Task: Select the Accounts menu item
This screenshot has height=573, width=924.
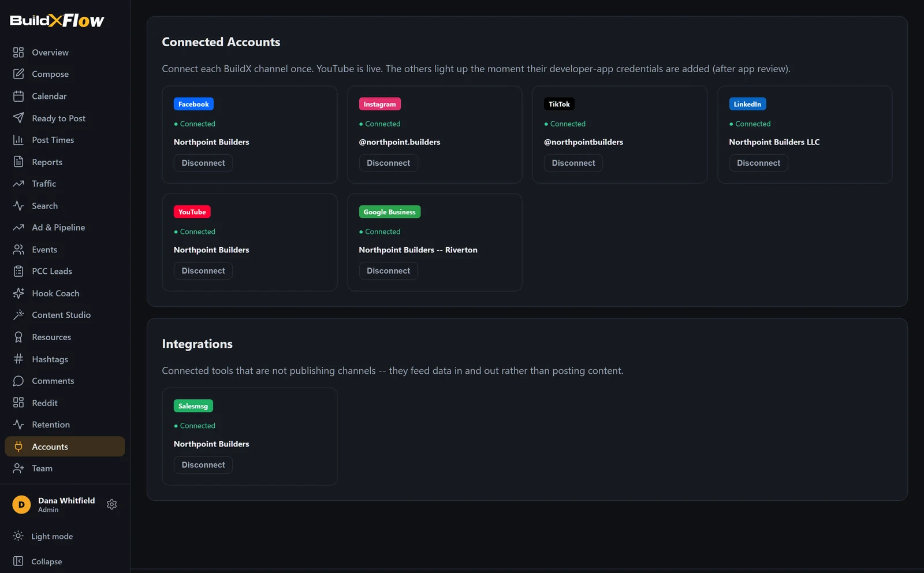Action: click(x=65, y=447)
